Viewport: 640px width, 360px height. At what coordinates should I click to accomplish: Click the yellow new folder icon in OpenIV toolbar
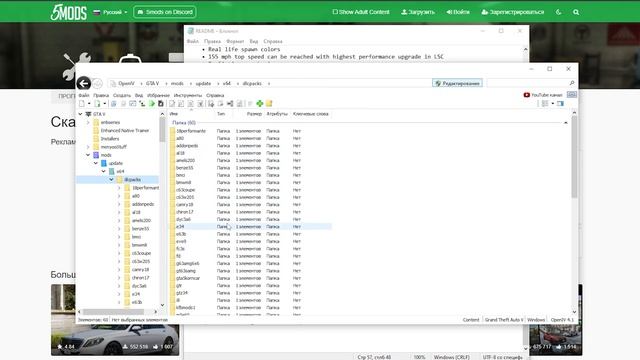269,104
